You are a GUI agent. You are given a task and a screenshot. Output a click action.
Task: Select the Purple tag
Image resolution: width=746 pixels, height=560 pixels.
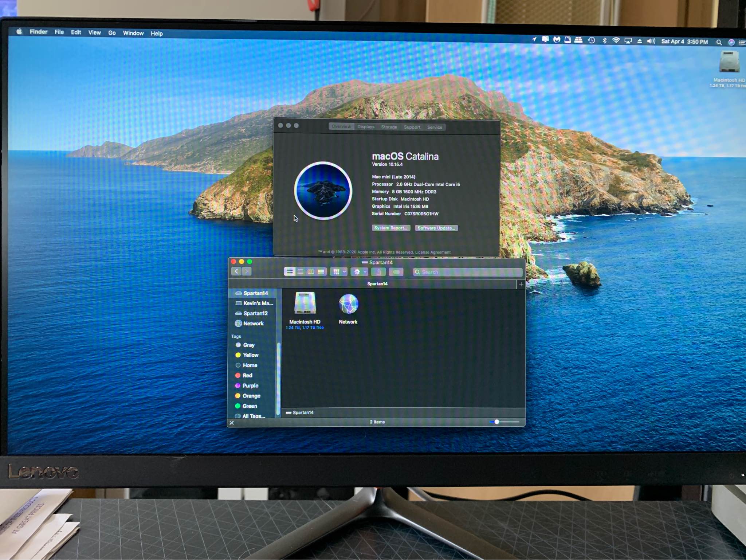(x=247, y=386)
